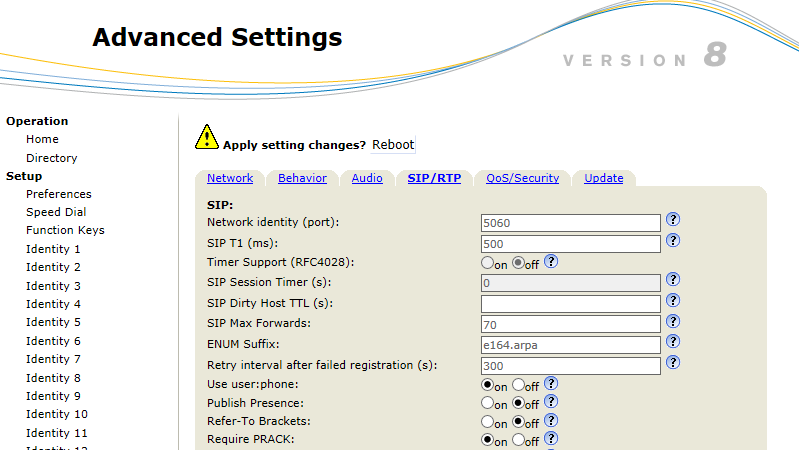Screen dimensions: 799x450
Task: Click help icon beside SIP Max Forwards
Action: point(673,322)
